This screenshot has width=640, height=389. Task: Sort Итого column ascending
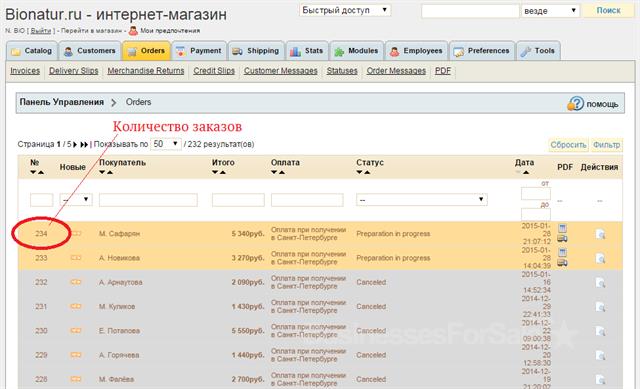222,172
